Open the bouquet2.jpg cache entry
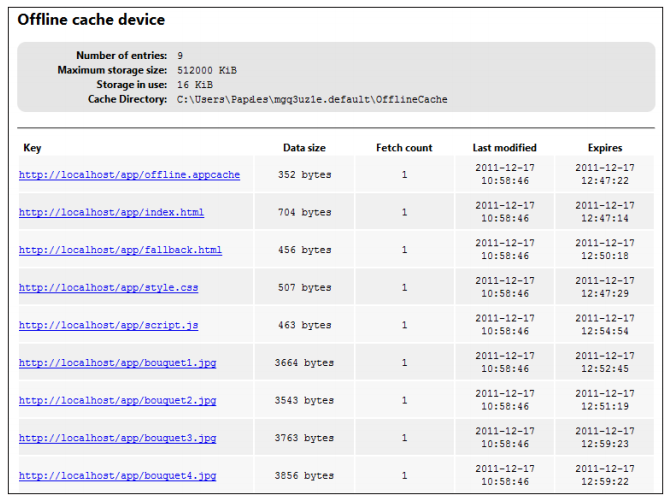 click(117, 401)
